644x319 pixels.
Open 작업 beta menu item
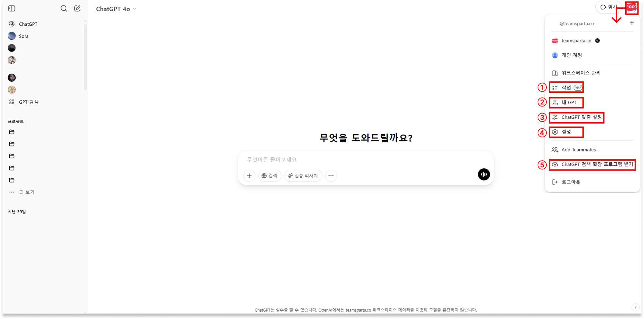[567, 88]
